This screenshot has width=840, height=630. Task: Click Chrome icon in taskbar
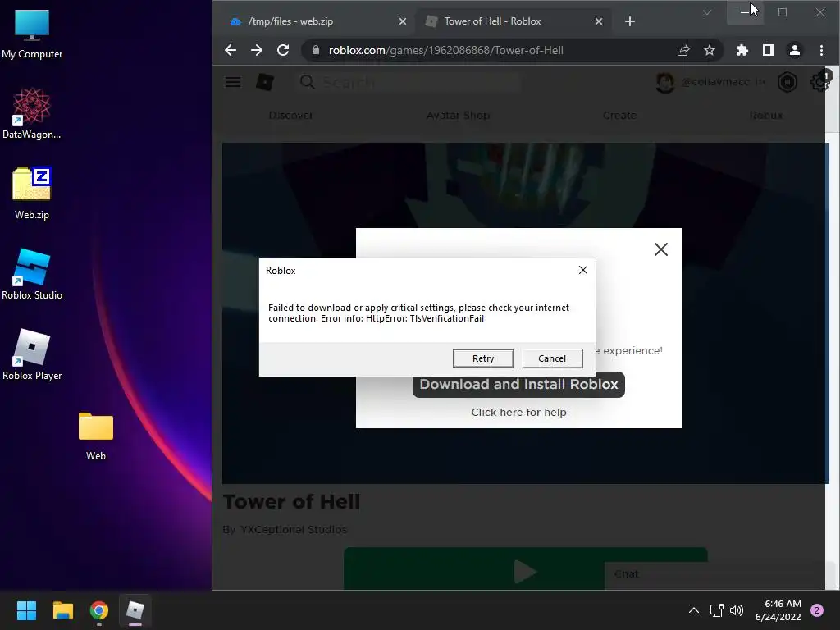point(99,610)
